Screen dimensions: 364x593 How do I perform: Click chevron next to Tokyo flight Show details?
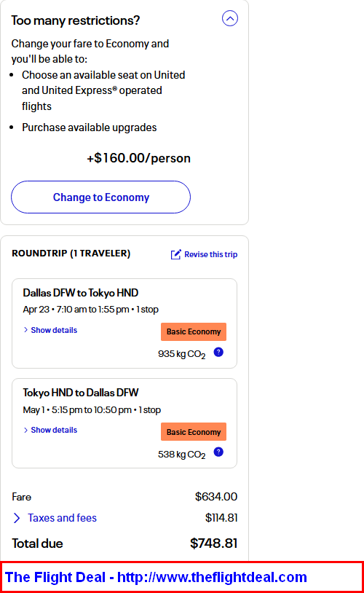(x=25, y=430)
